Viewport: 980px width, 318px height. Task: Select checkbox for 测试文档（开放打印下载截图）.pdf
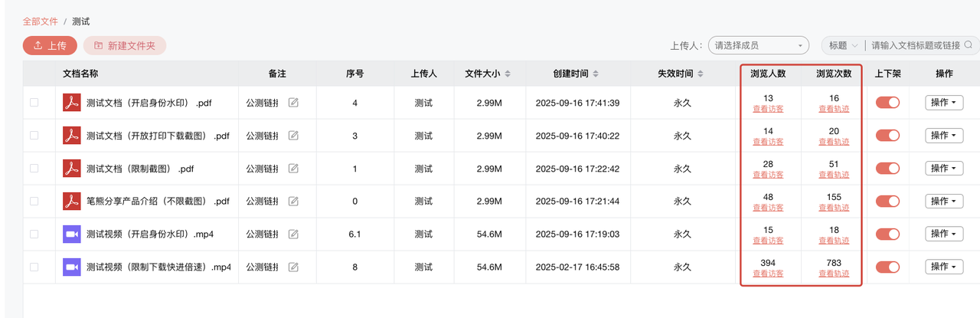[34, 136]
